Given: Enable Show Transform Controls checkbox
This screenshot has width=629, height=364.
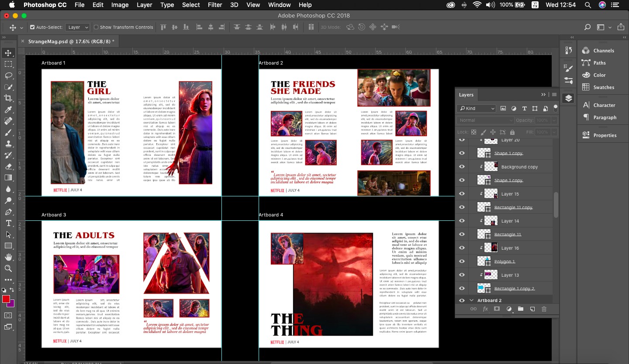Looking at the screenshot, I should click(96, 27).
